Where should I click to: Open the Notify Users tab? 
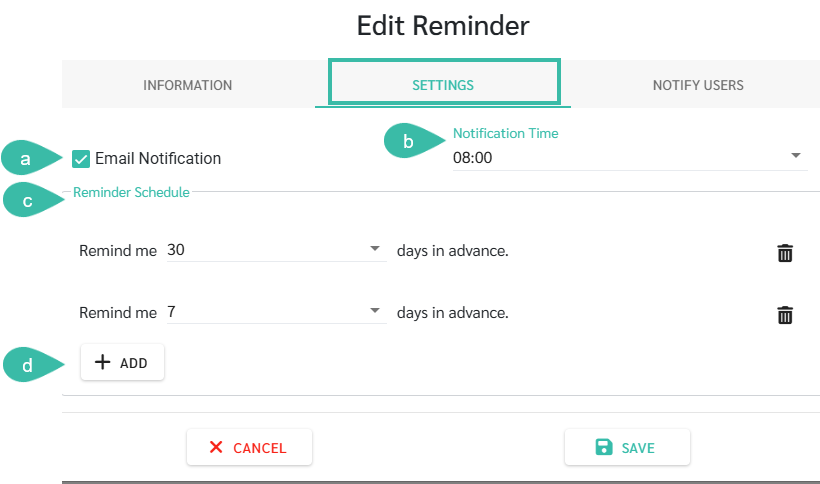tap(698, 85)
